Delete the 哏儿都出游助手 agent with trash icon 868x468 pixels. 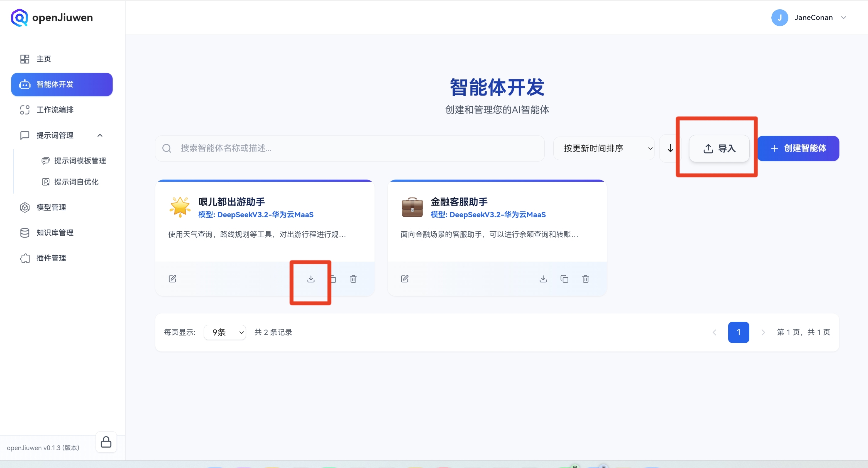tap(353, 279)
